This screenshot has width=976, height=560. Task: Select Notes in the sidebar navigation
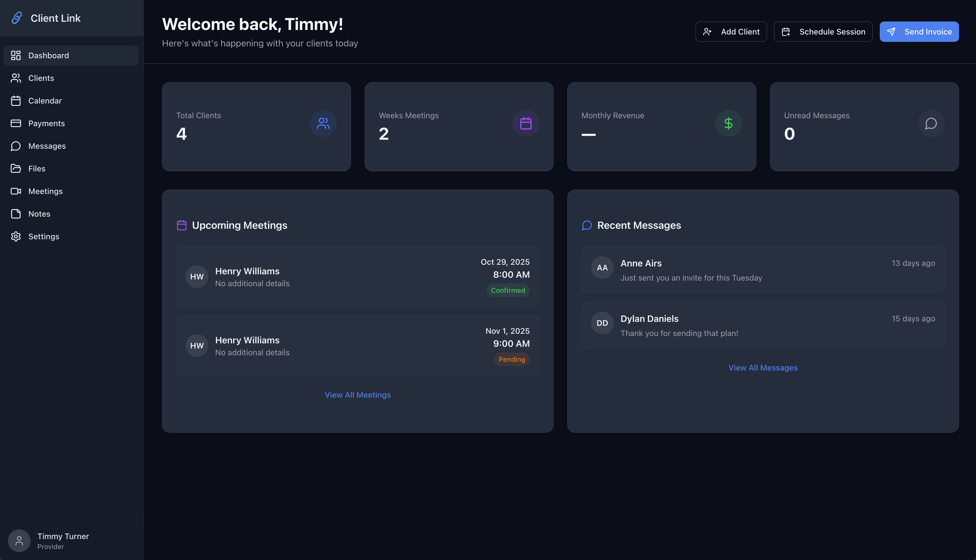tap(39, 214)
